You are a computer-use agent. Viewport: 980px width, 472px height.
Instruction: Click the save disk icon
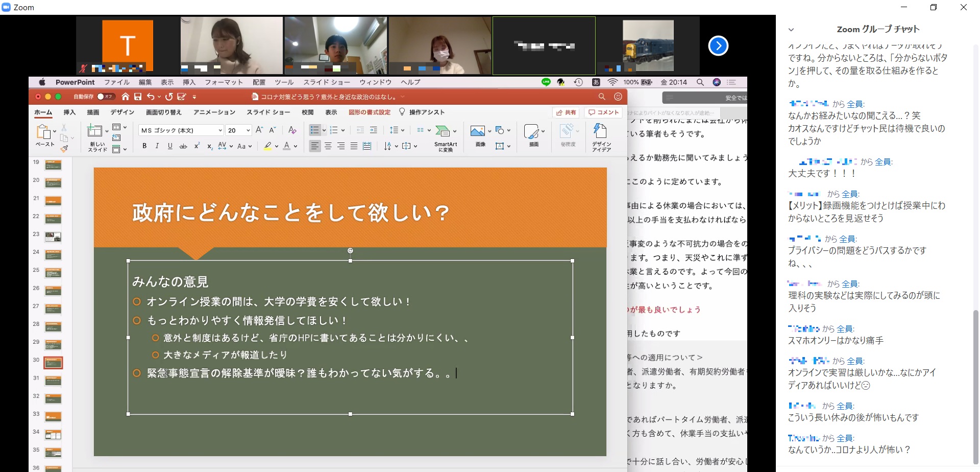coord(138,97)
